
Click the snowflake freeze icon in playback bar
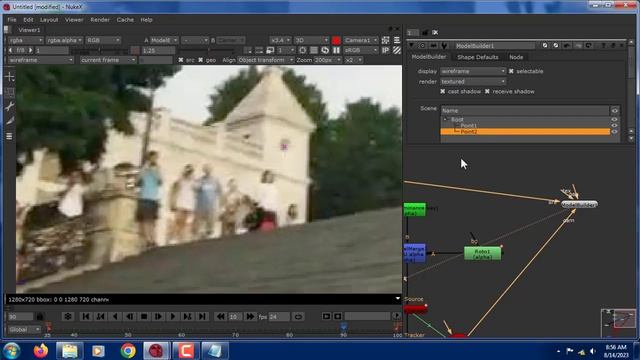pos(68,316)
